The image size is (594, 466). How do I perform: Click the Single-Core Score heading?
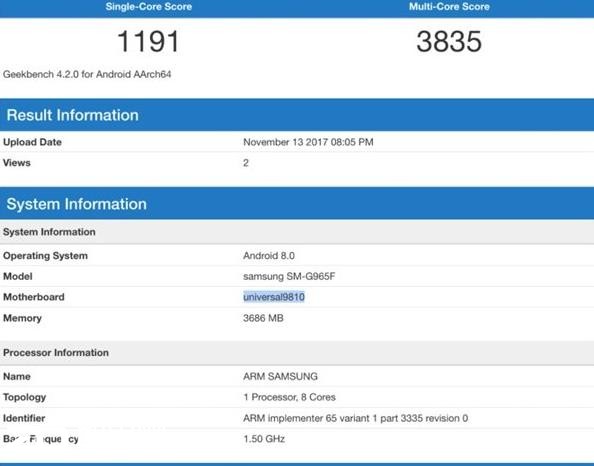148,6
